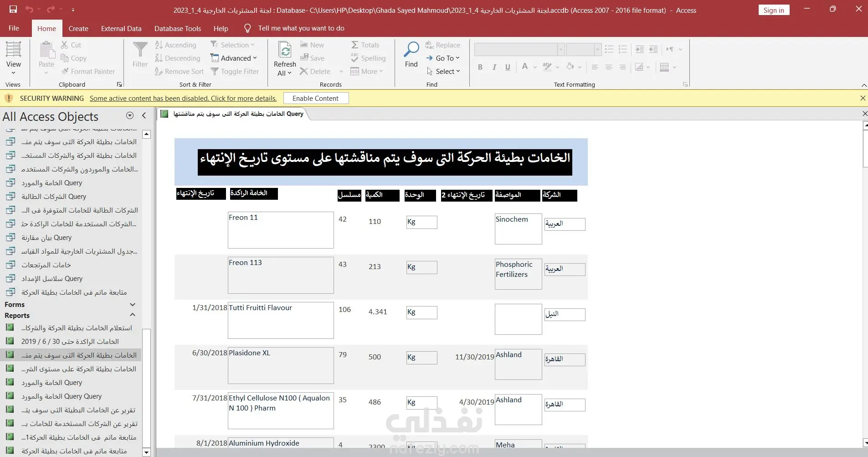The height and width of the screenshot is (457, 868).
Task: Click the Filter funnel icon
Action: pos(140,49)
